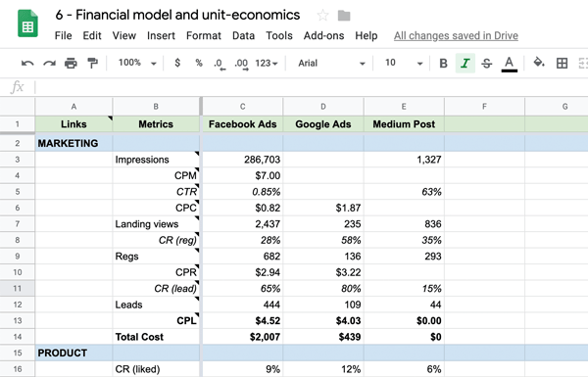Viewport: 588px width, 377px height.
Task: Open the Format menu
Action: tap(204, 35)
